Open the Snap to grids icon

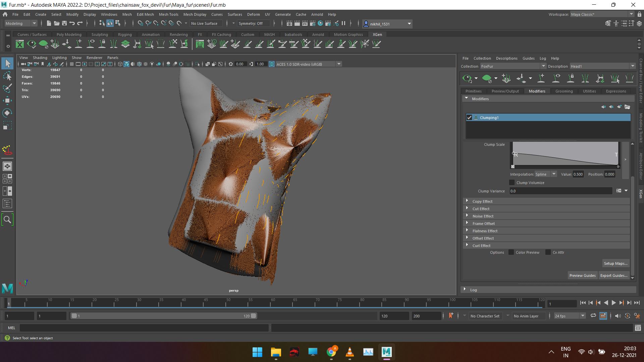tap(141, 23)
